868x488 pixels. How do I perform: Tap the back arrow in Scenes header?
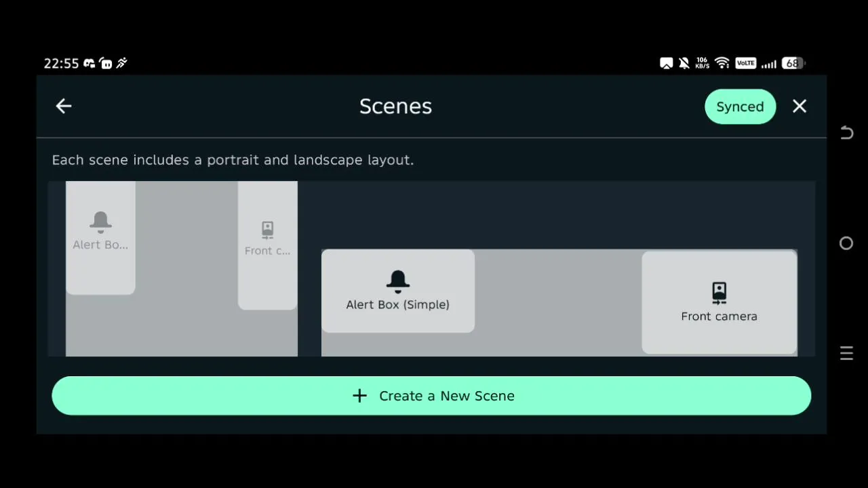tap(64, 106)
